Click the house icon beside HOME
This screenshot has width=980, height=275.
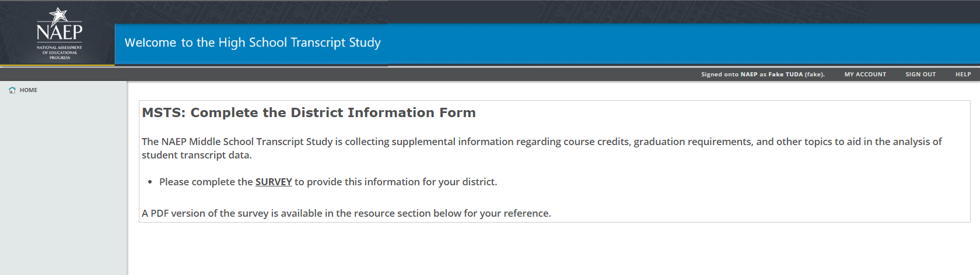point(12,90)
